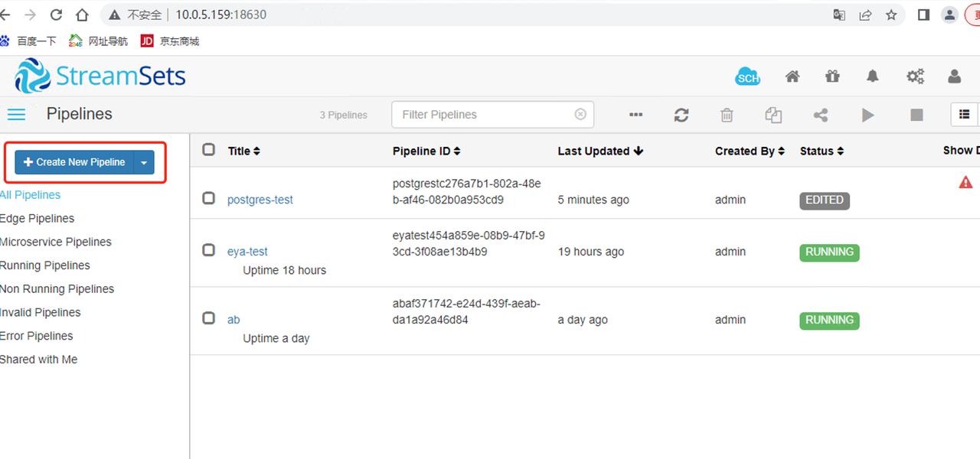Open the gift package manager icon
This screenshot has width=980, height=459.
pyautogui.click(x=832, y=76)
